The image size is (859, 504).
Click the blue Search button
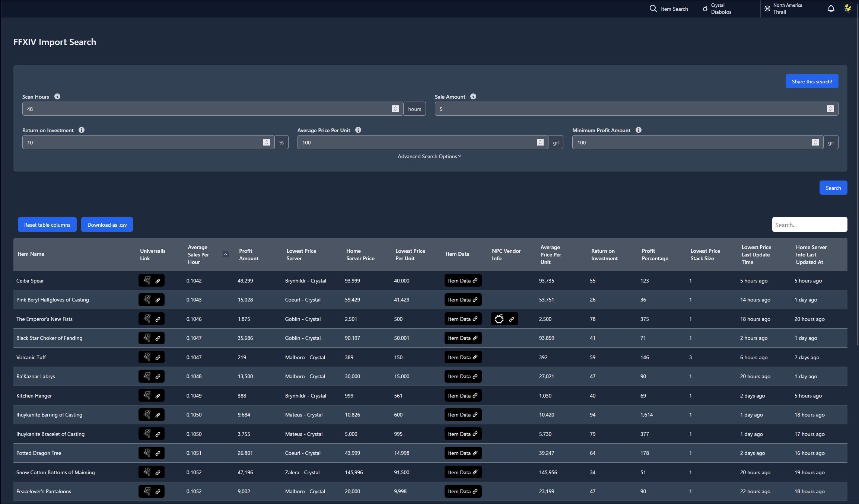pos(833,188)
